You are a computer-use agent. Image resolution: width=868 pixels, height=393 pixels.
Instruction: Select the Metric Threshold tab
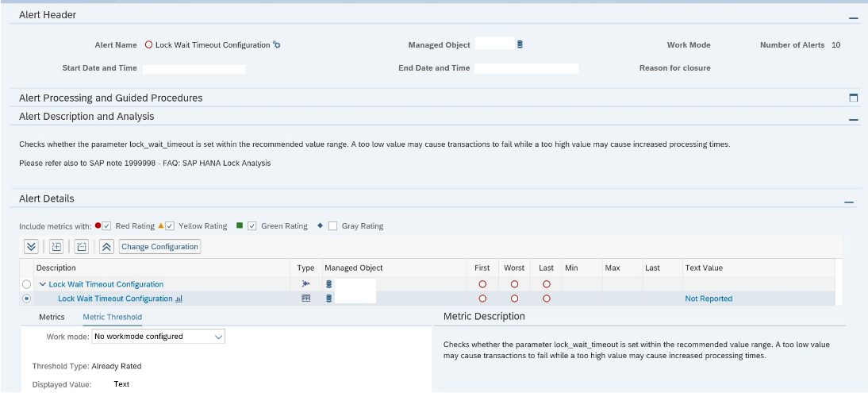click(x=113, y=317)
